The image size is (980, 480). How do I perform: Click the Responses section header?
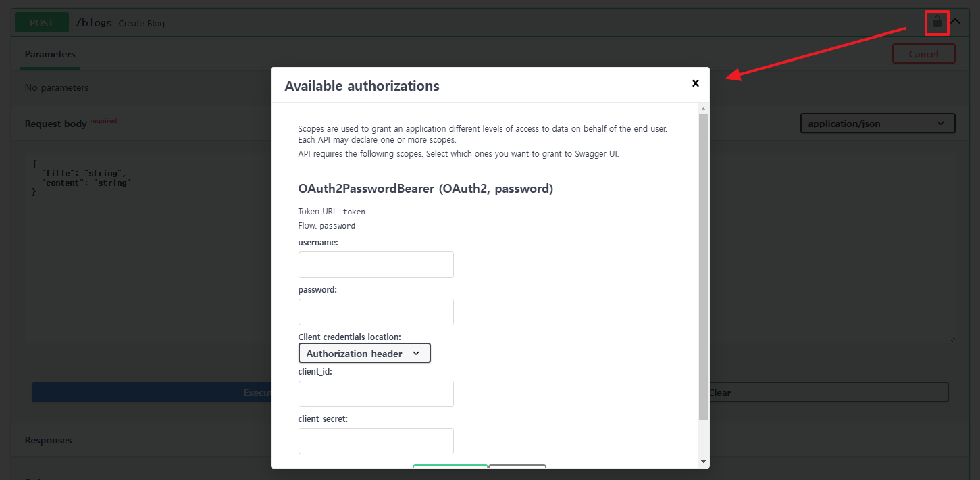click(x=48, y=440)
